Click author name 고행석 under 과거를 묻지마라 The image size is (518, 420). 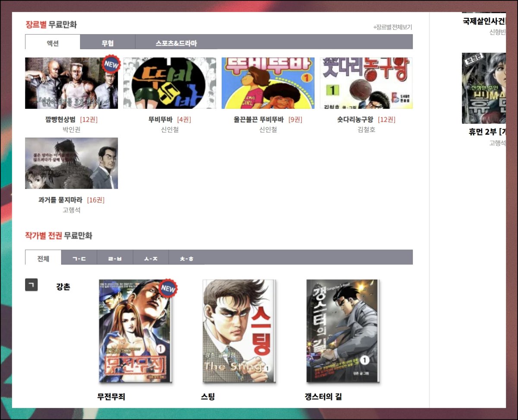coord(72,210)
